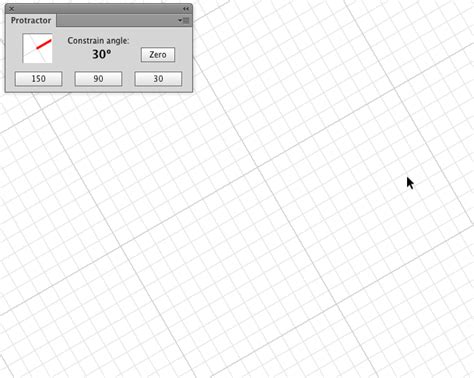
Task: Collapse the Protractor panel with double arrows
Action: tap(186, 9)
